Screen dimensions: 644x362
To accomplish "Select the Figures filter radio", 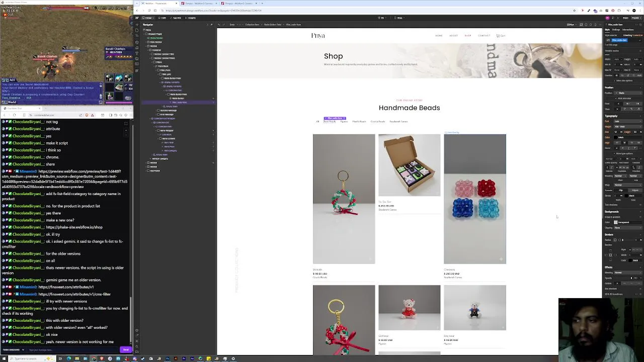I will tap(344, 121).
